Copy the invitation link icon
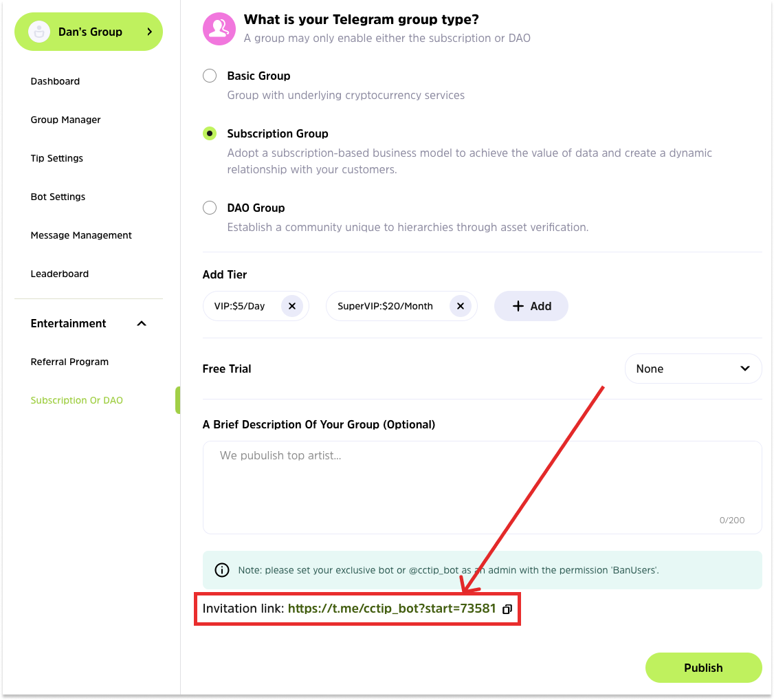The image size is (774, 700). coord(507,609)
